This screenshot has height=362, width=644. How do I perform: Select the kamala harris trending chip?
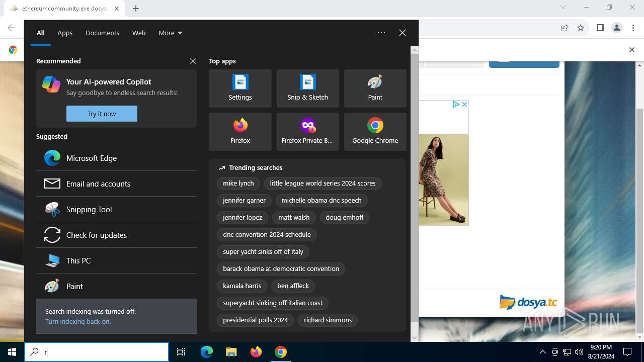(x=242, y=286)
